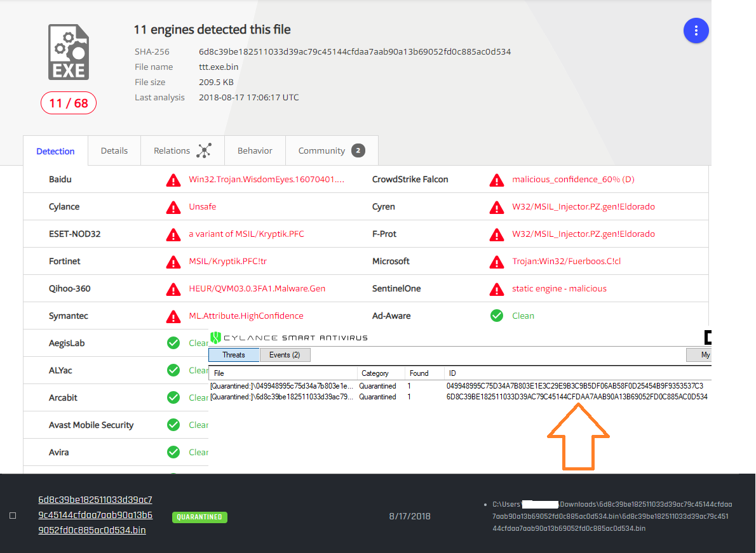This screenshot has height=553, width=756.
Task: Click the file size 209.5 KB
Action: (x=216, y=83)
